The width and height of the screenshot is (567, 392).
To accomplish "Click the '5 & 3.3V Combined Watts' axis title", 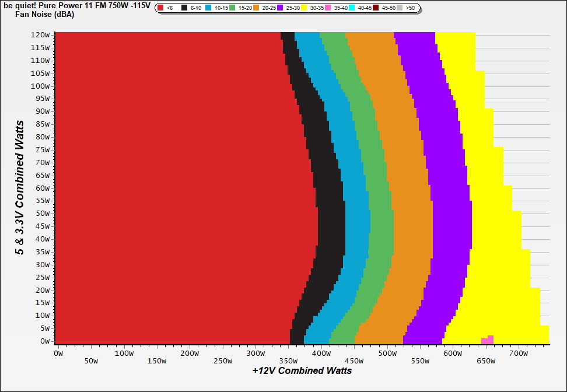I will [20, 188].
